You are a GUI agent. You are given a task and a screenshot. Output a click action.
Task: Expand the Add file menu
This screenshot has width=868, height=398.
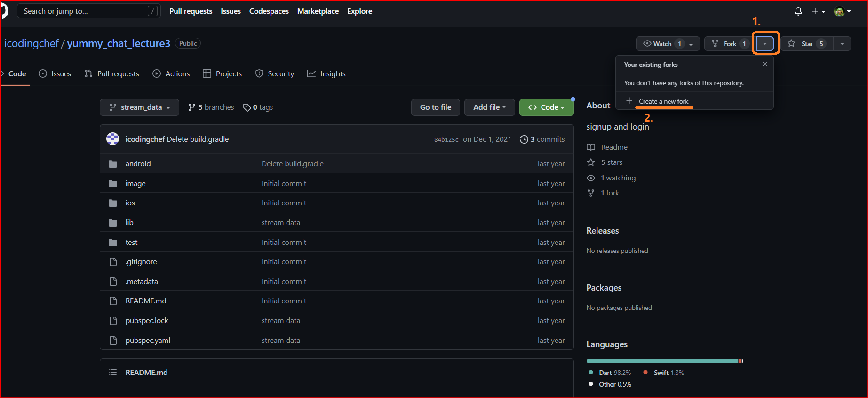[489, 107]
